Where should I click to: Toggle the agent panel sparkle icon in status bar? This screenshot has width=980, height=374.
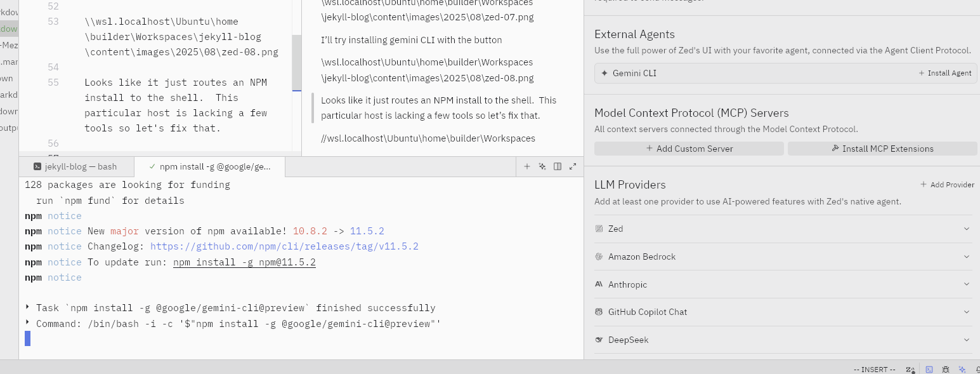962,369
